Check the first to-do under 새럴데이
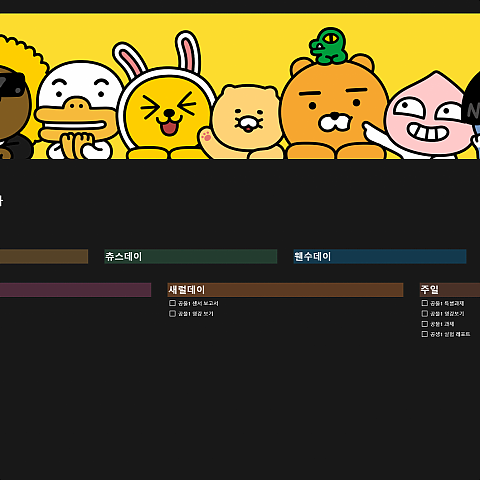The width and height of the screenshot is (480, 480). click(172, 303)
